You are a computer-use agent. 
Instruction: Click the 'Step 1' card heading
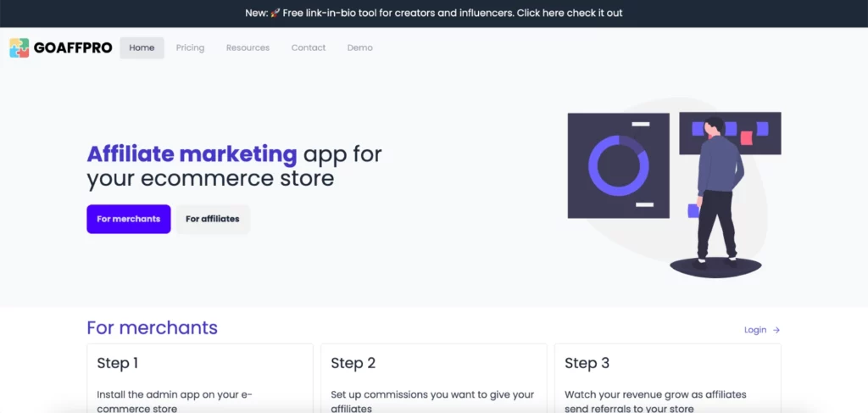(117, 363)
